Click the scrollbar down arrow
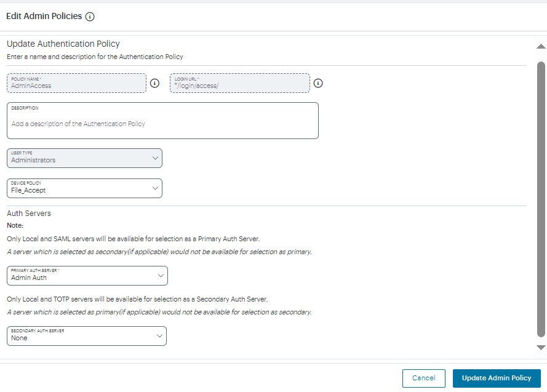The image size is (547, 392). 541,348
